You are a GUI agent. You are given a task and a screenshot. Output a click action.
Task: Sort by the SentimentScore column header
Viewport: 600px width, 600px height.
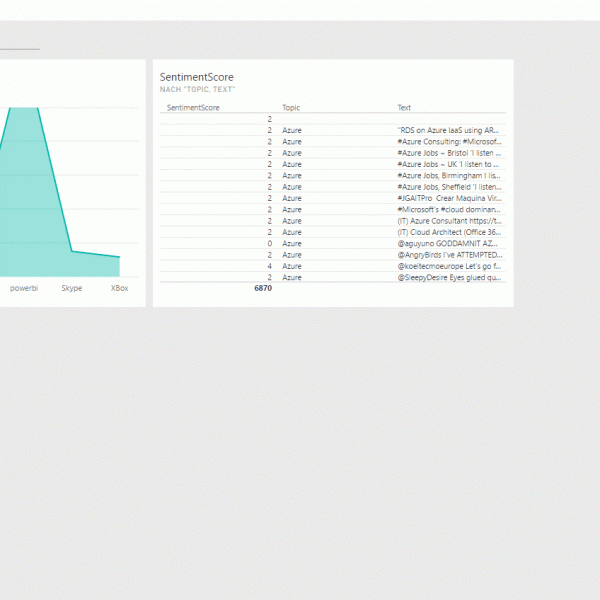tap(193, 107)
